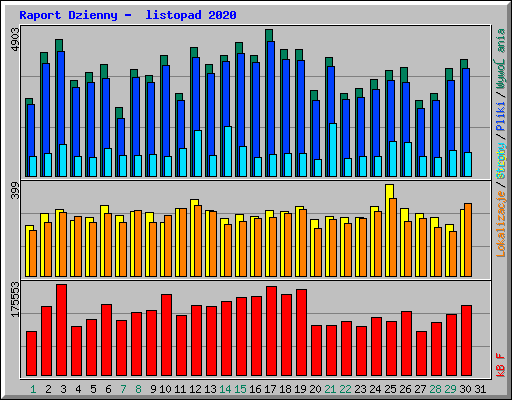Select day 30 label on the axis
The height and width of the screenshot is (400, 512).
point(465,389)
